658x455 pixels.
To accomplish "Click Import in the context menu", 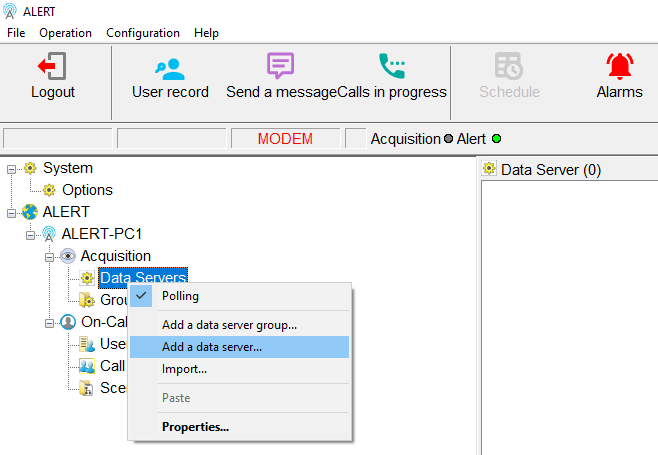I will [184, 369].
